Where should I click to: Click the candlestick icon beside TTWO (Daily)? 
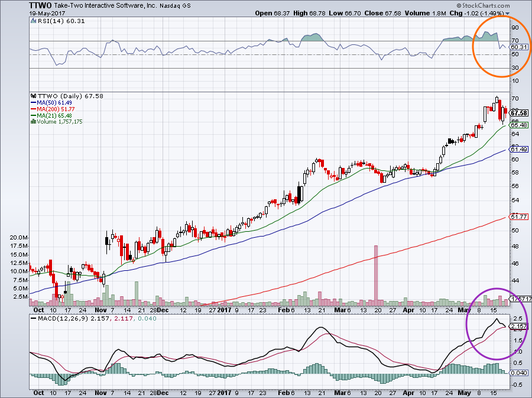point(33,96)
